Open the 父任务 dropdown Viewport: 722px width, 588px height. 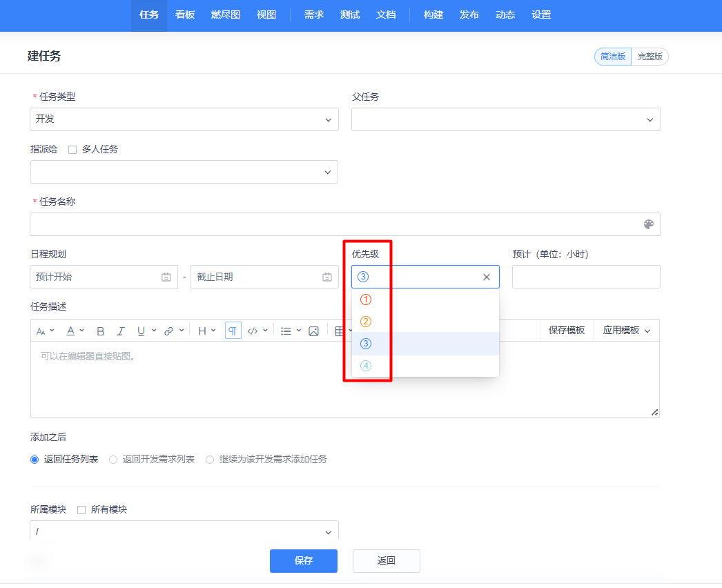point(505,119)
